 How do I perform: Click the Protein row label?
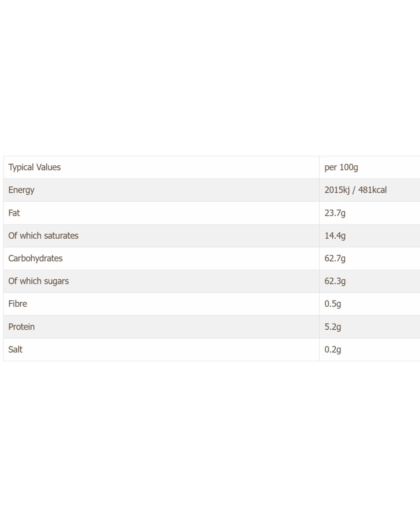click(21, 327)
